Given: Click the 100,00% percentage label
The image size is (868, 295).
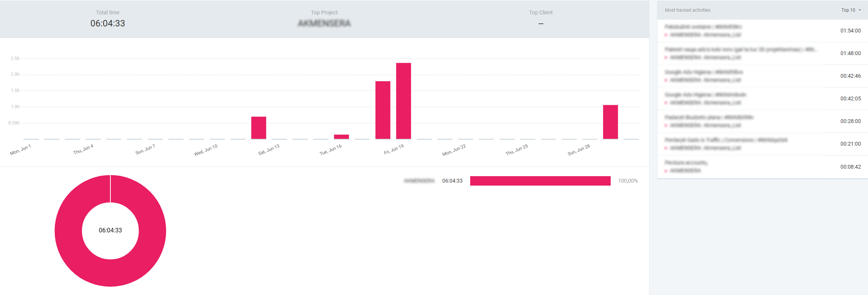Looking at the screenshot, I should click(628, 181).
